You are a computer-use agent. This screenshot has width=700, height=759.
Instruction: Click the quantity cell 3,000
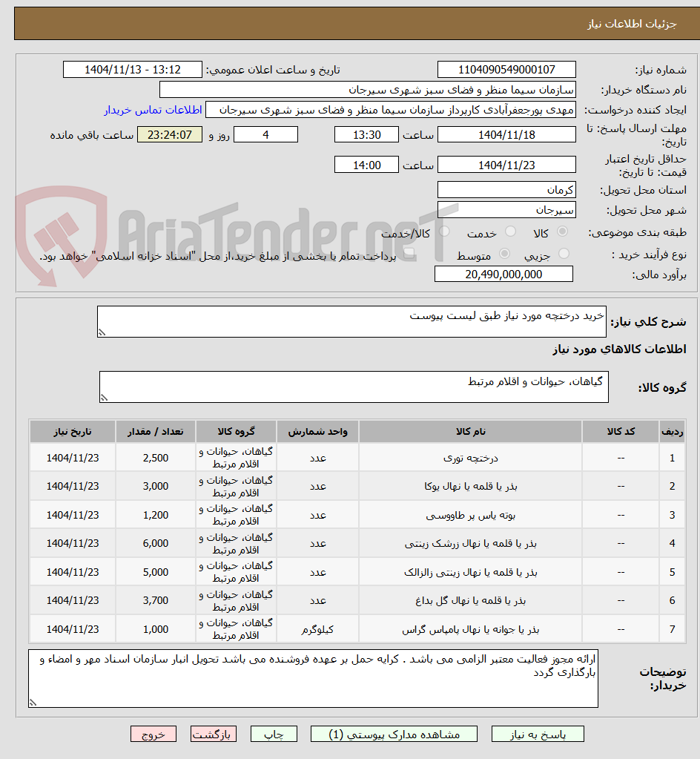pos(155,486)
